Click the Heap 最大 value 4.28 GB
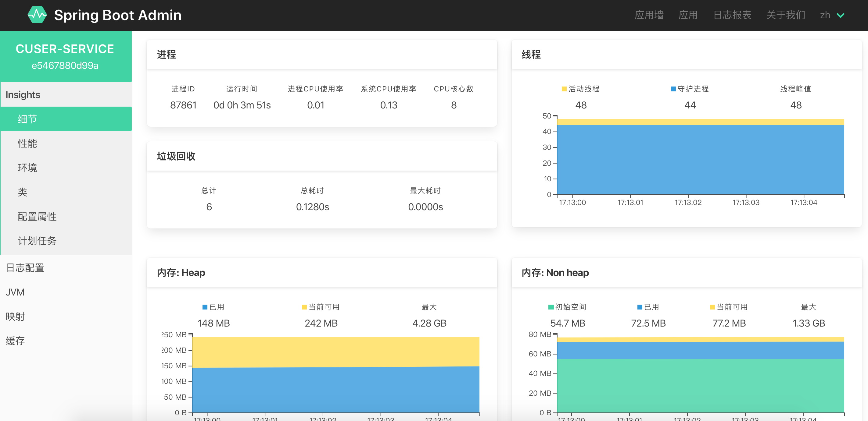The width and height of the screenshot is (868, 421). coord(429,323)
